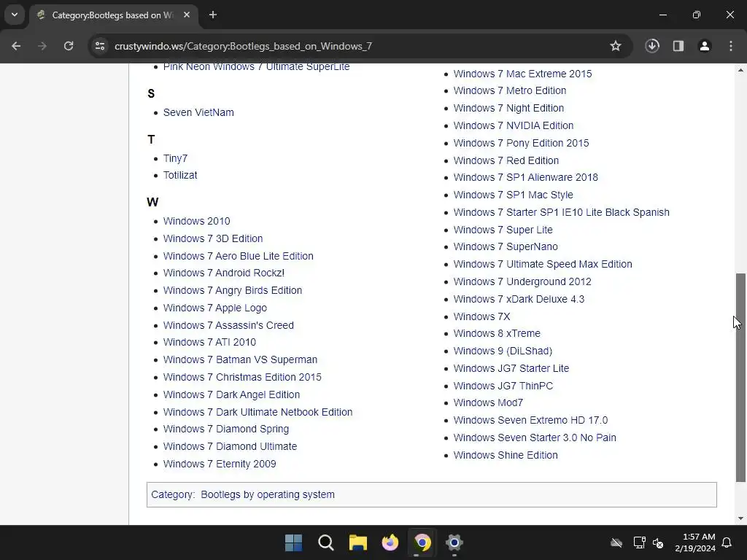Open Windows 7 Eternity 2009 link
This screenshot has width=747, height=560.
[x=220, y=464]
